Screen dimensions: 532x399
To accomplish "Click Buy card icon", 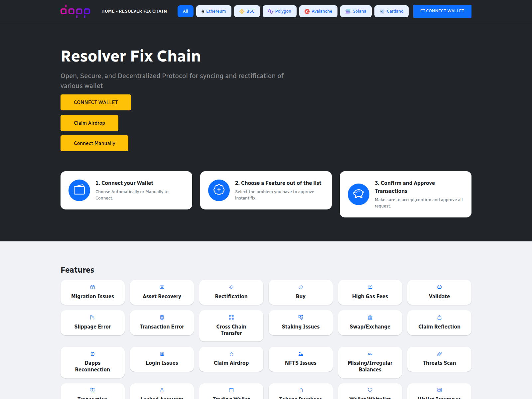I will tap(301, 287).
